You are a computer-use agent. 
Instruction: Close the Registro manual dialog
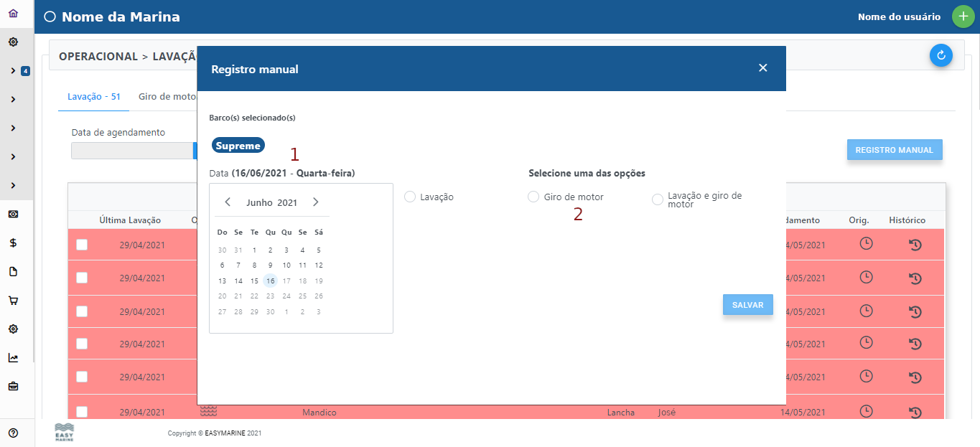[762, 68]
